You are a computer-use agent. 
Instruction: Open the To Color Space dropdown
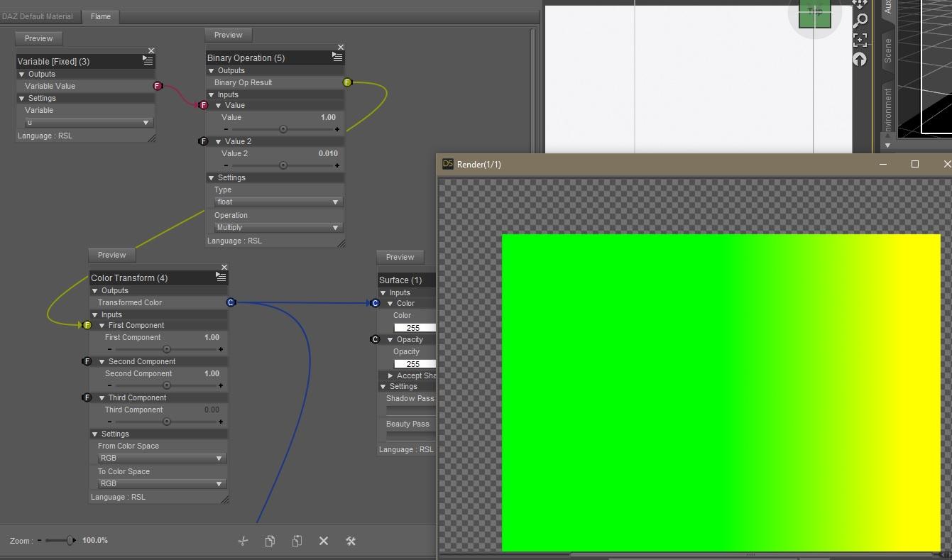click(x=162, y=484)
